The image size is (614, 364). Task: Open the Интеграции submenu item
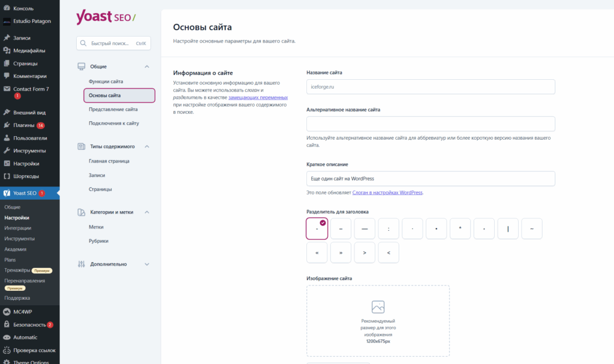pos(18,228)
